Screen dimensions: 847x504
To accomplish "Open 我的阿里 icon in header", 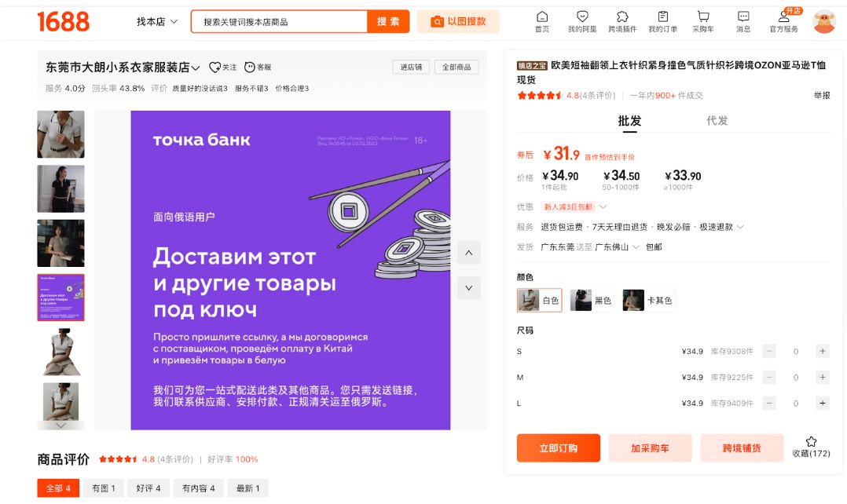I will [581, 21].
